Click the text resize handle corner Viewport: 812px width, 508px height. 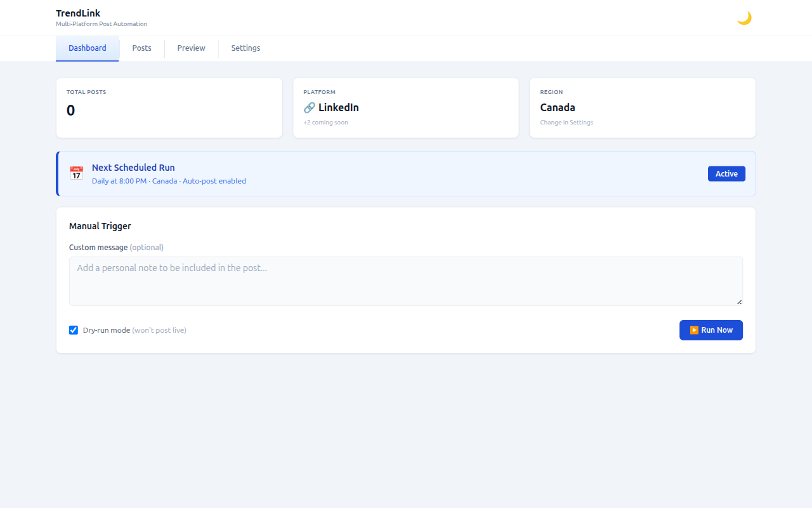pyautogui.click(x=739, y=302)
